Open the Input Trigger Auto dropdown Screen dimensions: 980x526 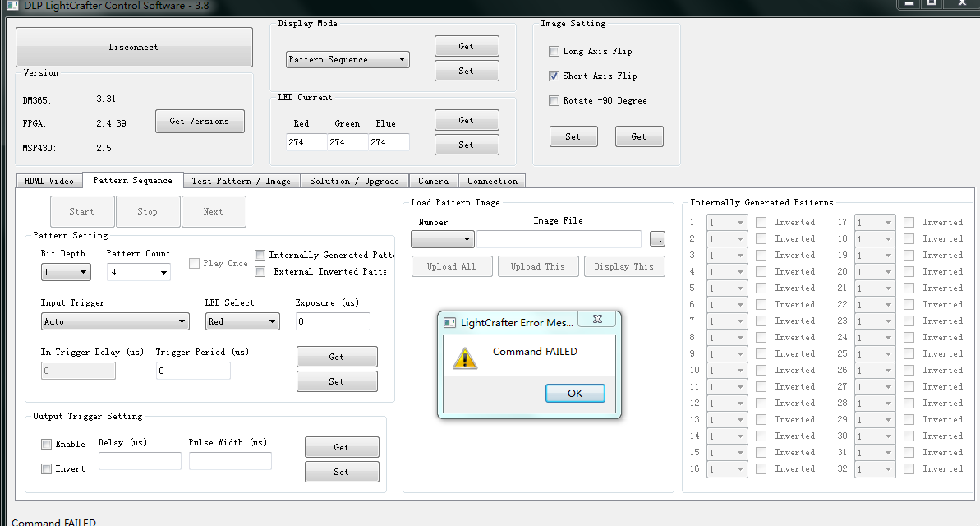tap(115, 321)
